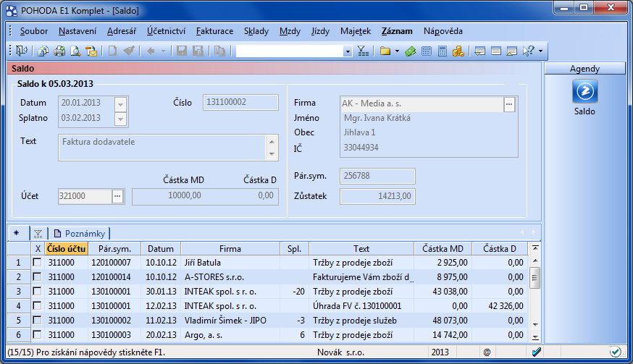Click the help cursor question icon
The height and width of the screenshot is (364, 633).
pyautogui.click(x=528, y=51)
